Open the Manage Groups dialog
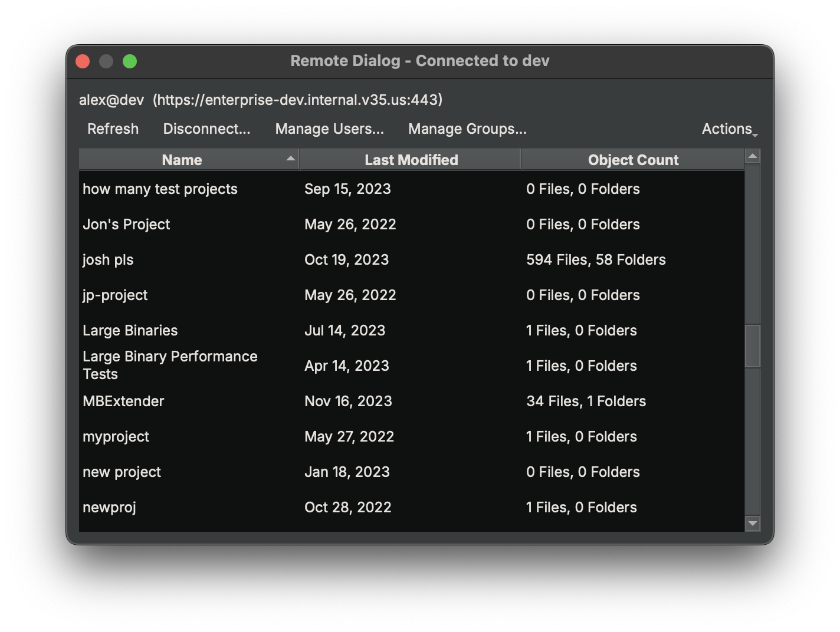Screen dimensions: 840x632 pos(467,129)
